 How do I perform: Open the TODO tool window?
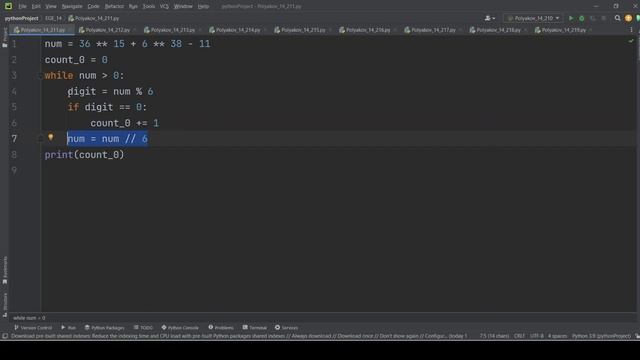[143, 328]
